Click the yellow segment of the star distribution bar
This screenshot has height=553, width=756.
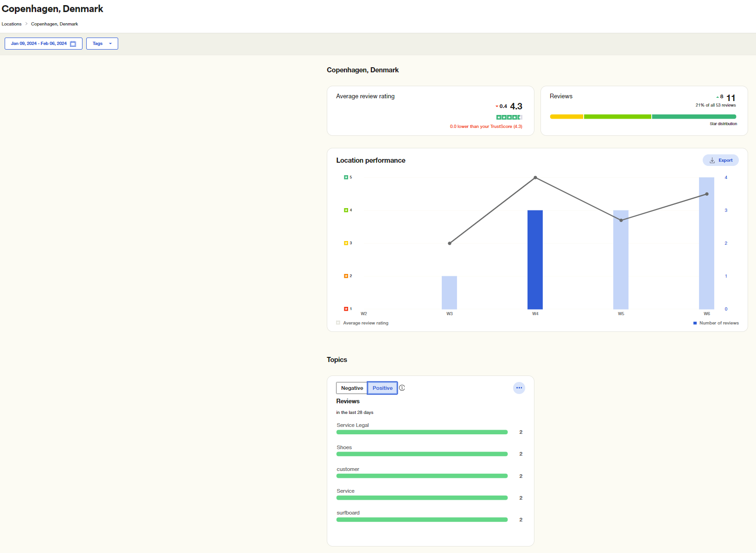pyautogui.click(x=566, y=116)
